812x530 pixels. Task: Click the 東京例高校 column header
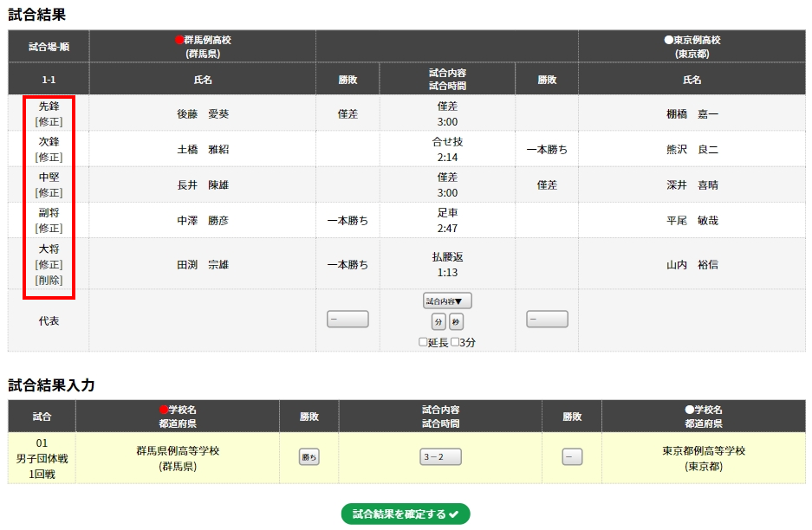[x=692, y=46]
